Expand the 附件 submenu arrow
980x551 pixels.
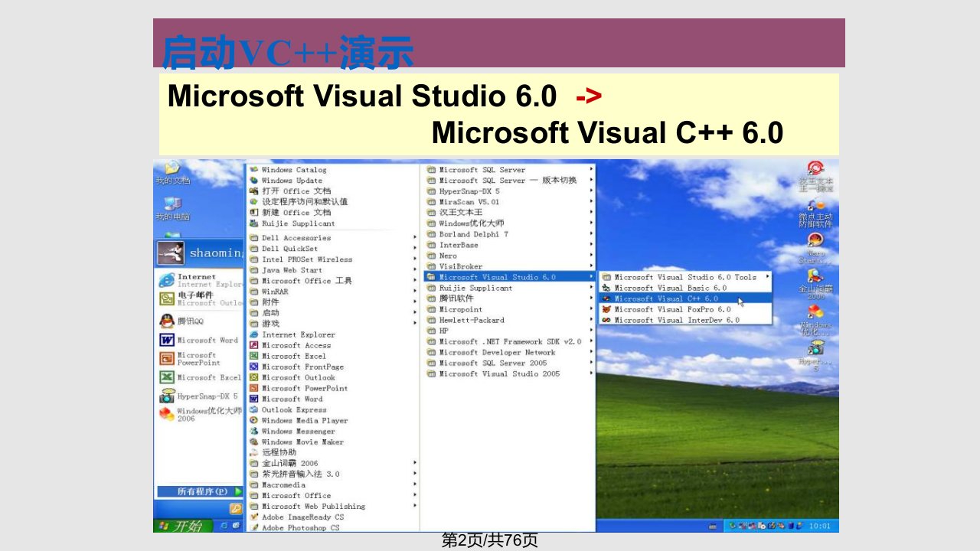tap(415, 302)
